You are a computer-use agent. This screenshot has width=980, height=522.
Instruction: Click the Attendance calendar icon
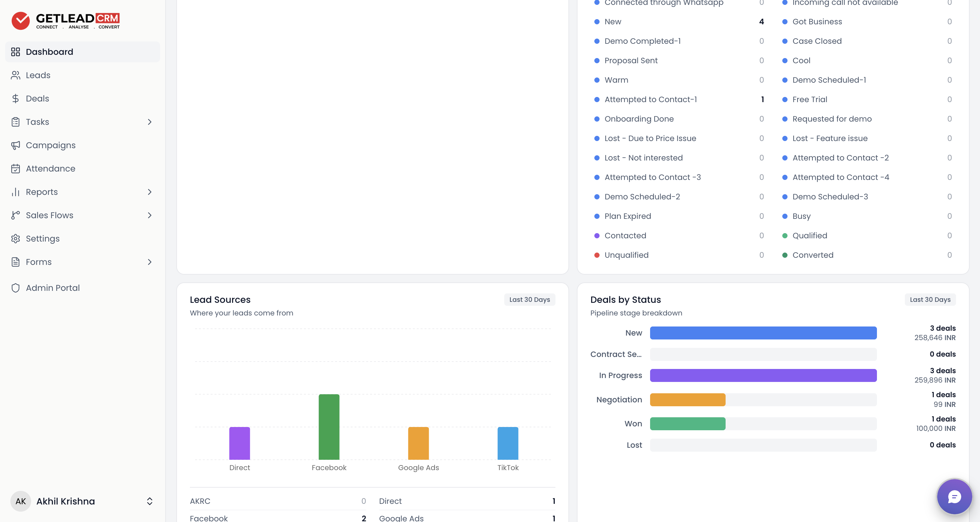click(x=15, y=169)
